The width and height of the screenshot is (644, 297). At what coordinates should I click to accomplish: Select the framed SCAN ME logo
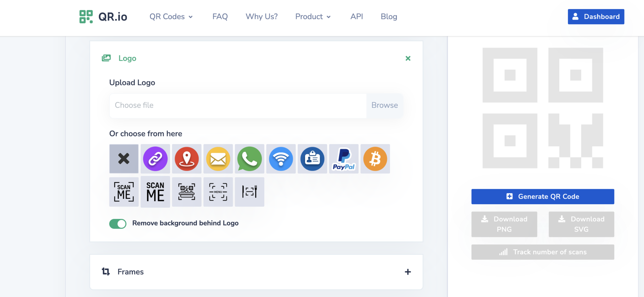pos(124,192)
